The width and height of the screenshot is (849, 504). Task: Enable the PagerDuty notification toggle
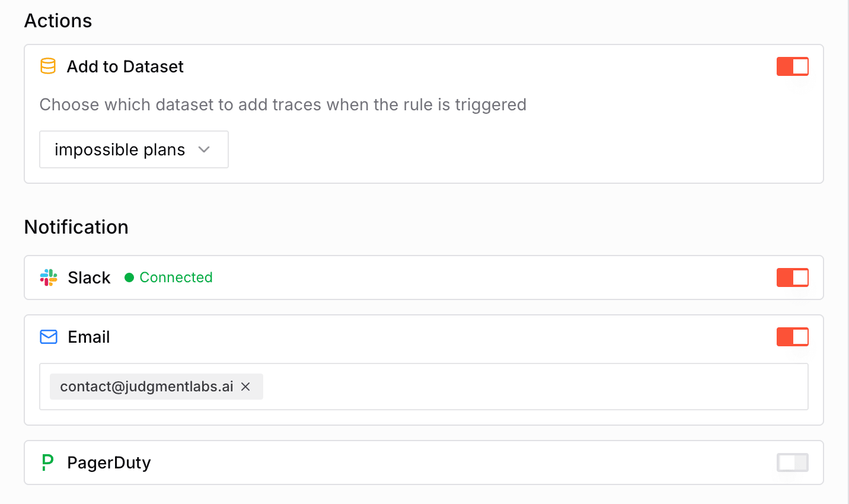tap(792, 462)
